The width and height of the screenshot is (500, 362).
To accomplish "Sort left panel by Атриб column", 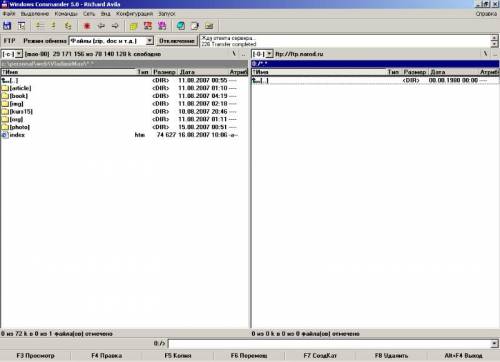I will (x=238, y=72).
